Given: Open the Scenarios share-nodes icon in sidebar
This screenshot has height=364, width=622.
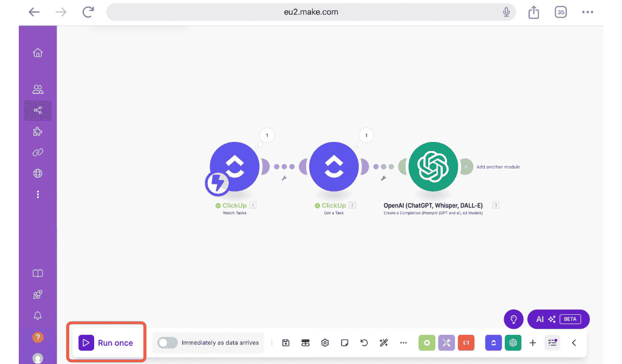Looking at the screenshot, I should 38,110.
